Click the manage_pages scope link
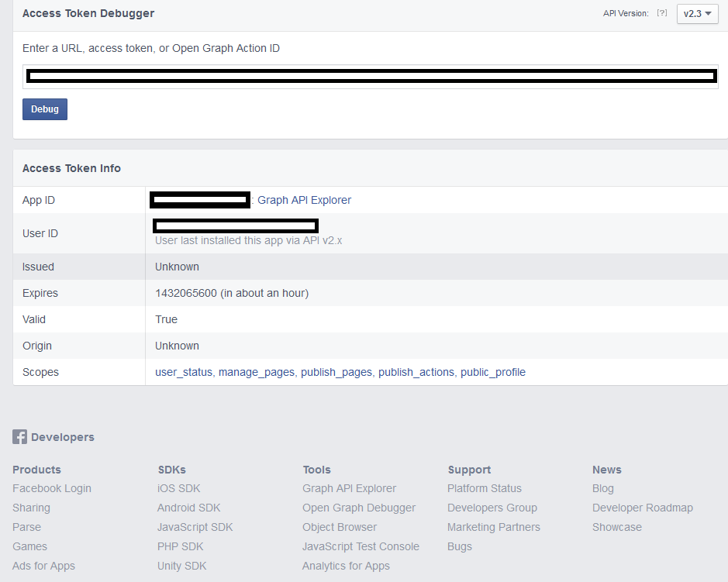Image resolution: width=728 pixels, height=582 pixels. [257, 372]
